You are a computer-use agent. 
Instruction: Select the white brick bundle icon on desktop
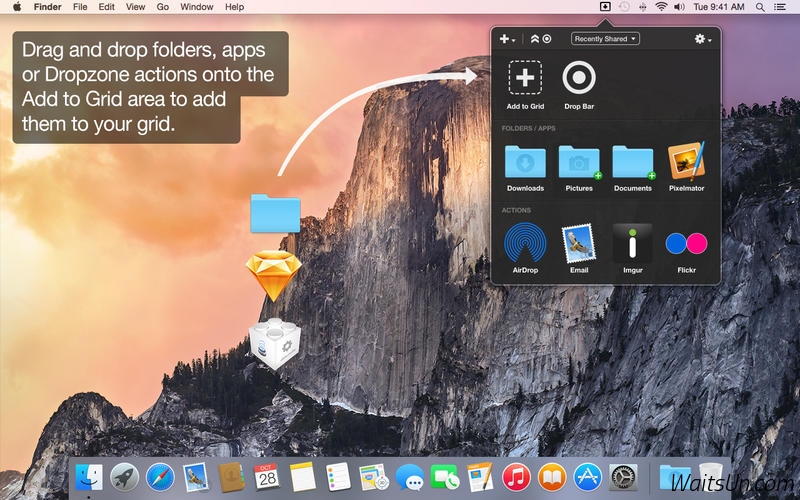click(275, 343)
